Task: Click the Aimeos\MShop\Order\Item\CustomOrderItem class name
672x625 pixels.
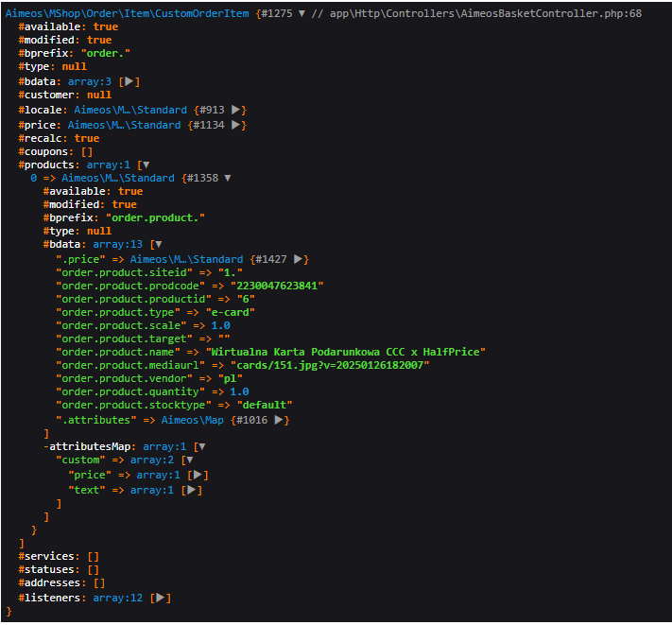Action: point(128,14)
